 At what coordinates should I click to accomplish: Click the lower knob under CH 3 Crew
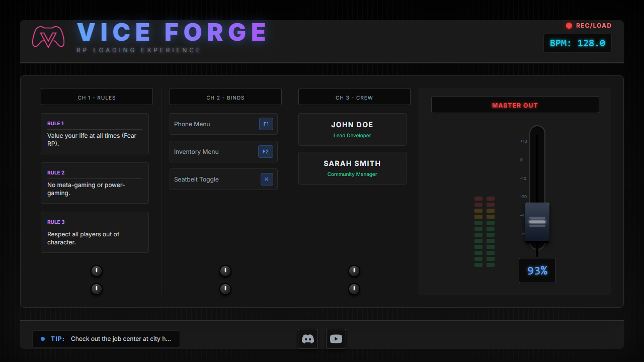click(354, 289)
